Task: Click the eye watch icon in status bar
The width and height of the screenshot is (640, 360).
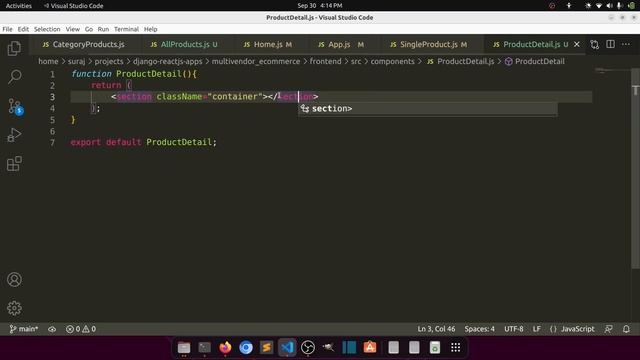Action: 52,329
